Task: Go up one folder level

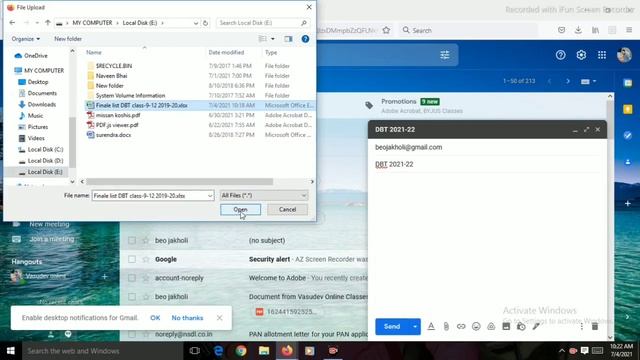Action: 48,23
